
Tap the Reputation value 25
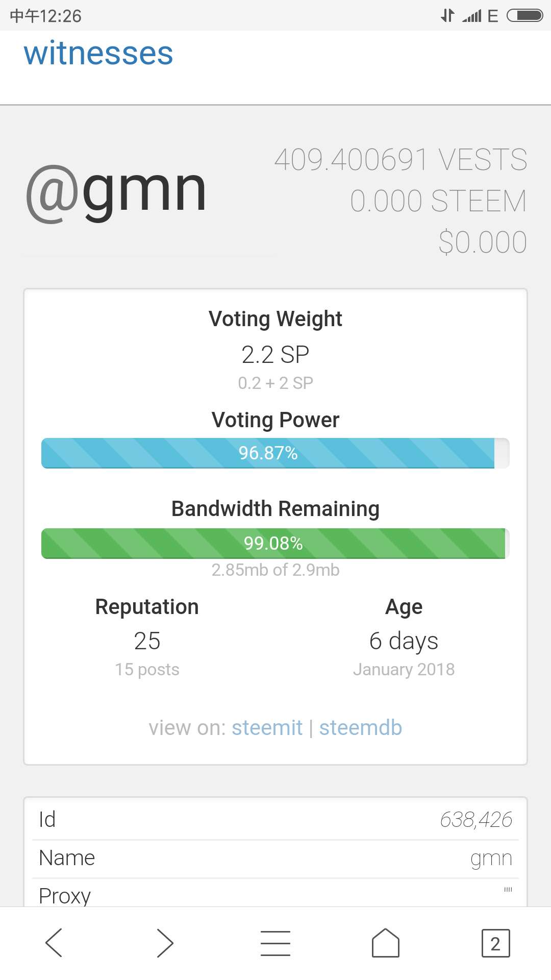(x=147, y=641)
